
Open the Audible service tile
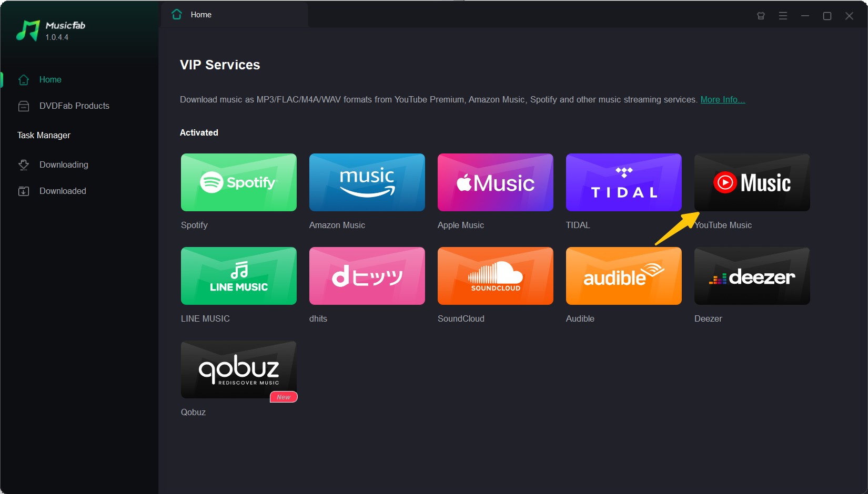pos(624,276)
